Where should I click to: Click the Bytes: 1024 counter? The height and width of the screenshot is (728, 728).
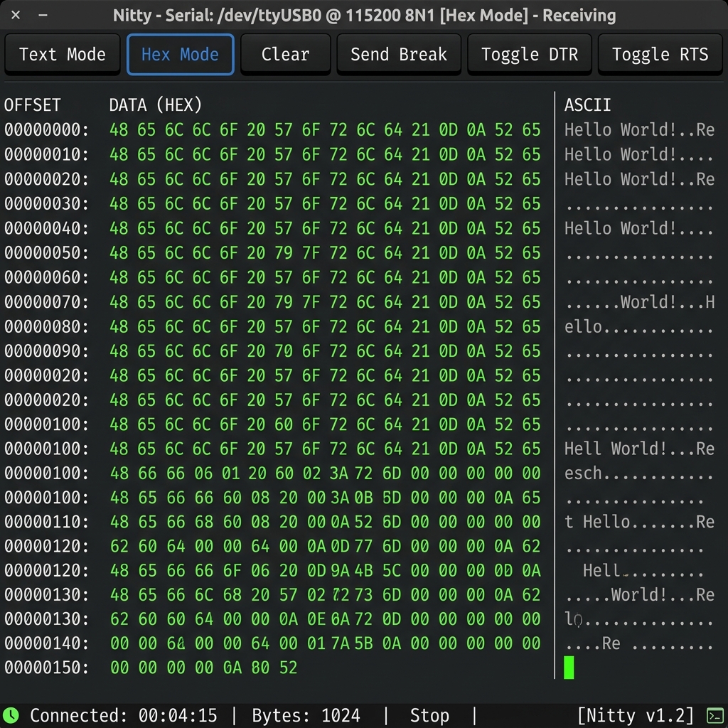306,715
